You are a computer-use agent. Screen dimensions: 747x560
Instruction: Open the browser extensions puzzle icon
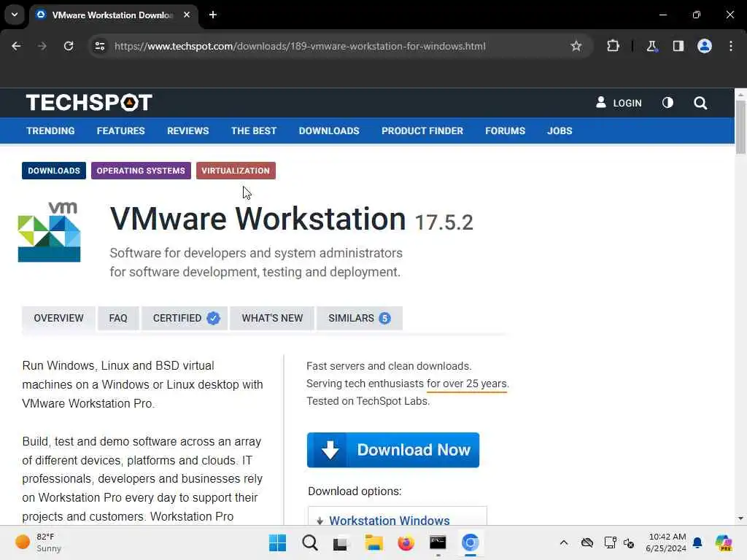(613, 46)
